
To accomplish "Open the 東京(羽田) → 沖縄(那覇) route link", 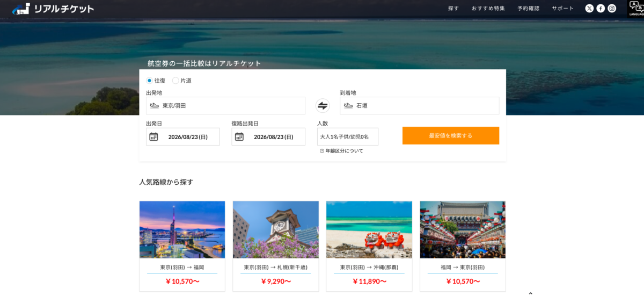I will (x=369, y=267).
